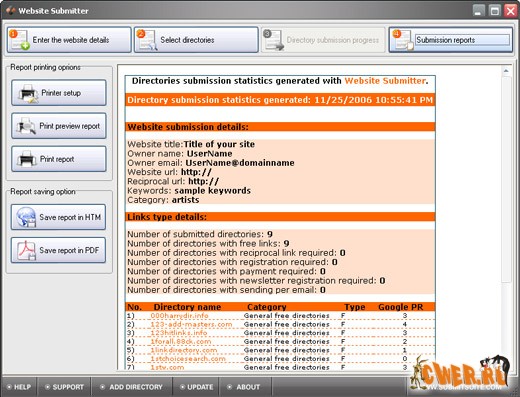Save report in HTM format

coord(58,217)
